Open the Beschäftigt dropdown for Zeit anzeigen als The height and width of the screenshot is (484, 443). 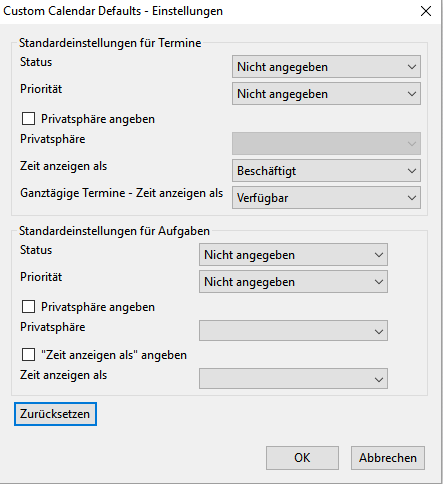coord(326,171)
